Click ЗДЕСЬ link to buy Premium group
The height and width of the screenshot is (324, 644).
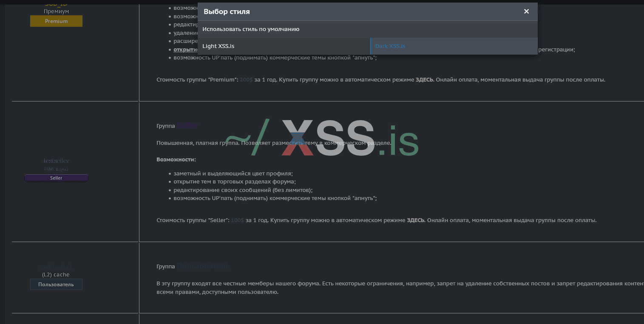coord(424,79)
